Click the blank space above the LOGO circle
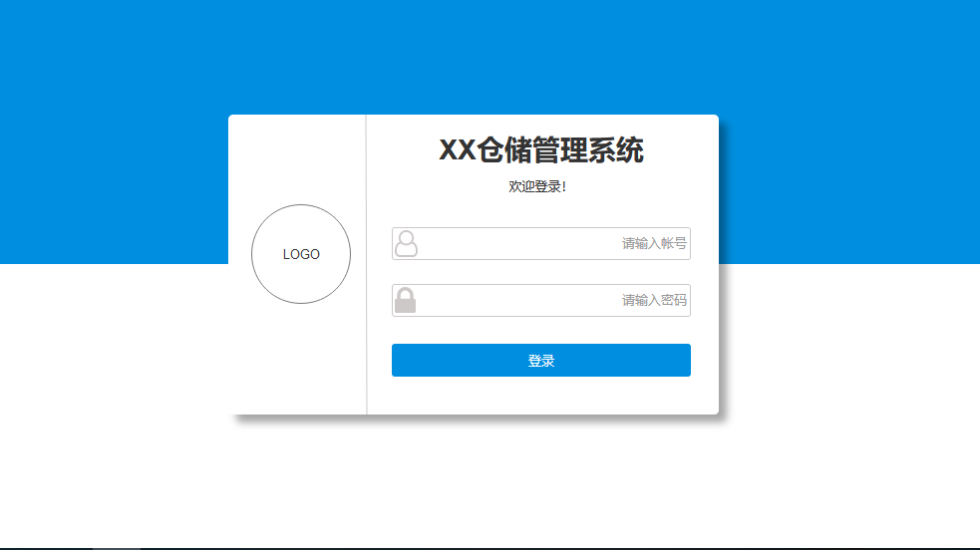The width and height of the screenshot is (980, 550). pyautogui.click(x=297, y=159)
